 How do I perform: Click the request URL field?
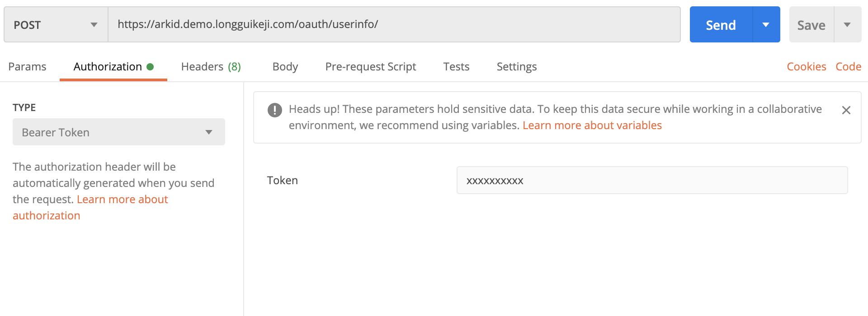point(393,24)
